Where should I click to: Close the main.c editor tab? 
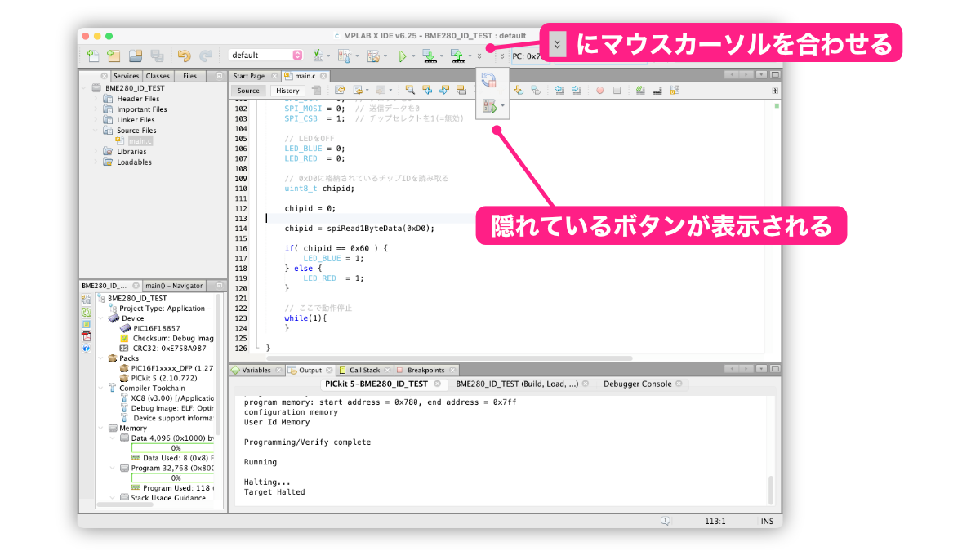coord(323,76)
